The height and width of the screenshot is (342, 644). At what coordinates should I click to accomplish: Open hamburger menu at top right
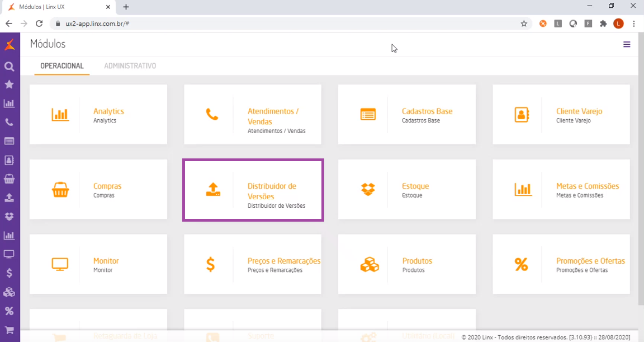(627, 44)
